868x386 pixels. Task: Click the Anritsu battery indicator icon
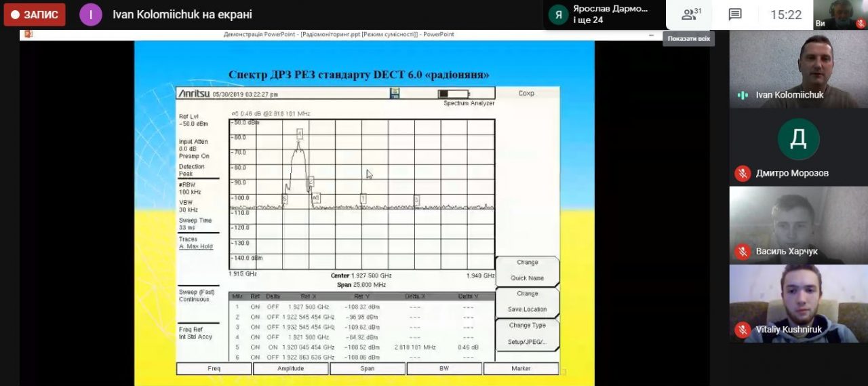coord(454,94)
